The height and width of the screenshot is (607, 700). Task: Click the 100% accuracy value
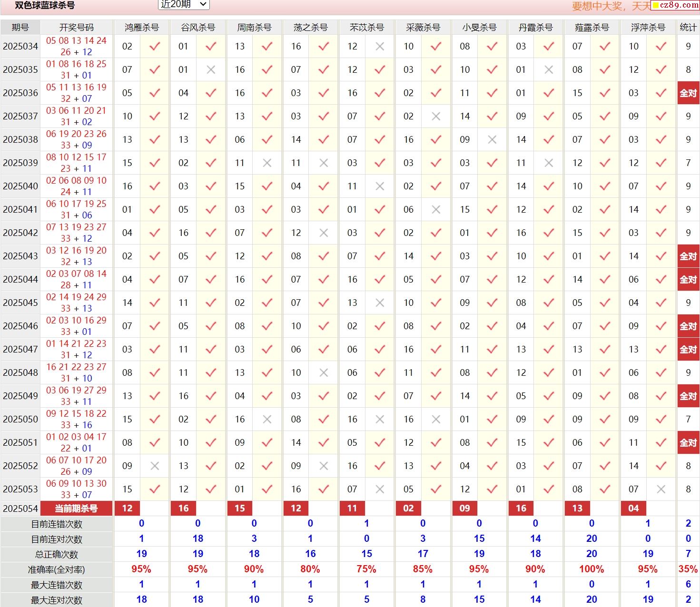[592, 569]
